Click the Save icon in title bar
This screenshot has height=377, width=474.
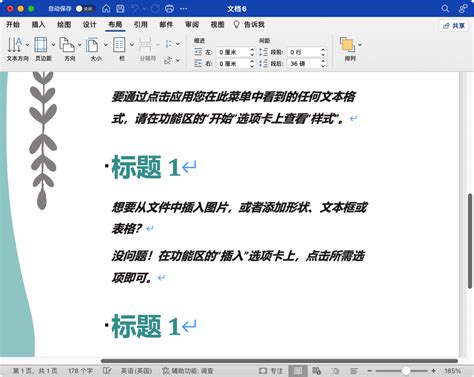(x=120, y=9)
